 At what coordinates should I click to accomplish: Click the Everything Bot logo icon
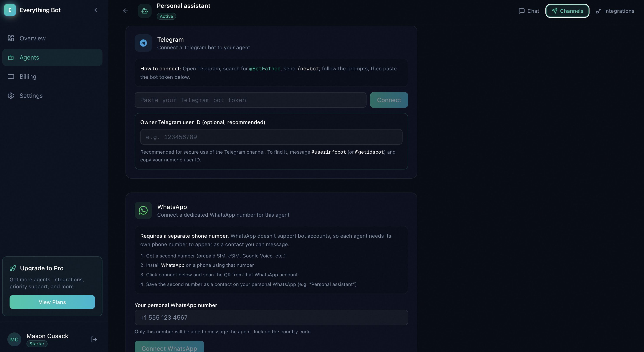pyautogui.click(x=10, y=10)
